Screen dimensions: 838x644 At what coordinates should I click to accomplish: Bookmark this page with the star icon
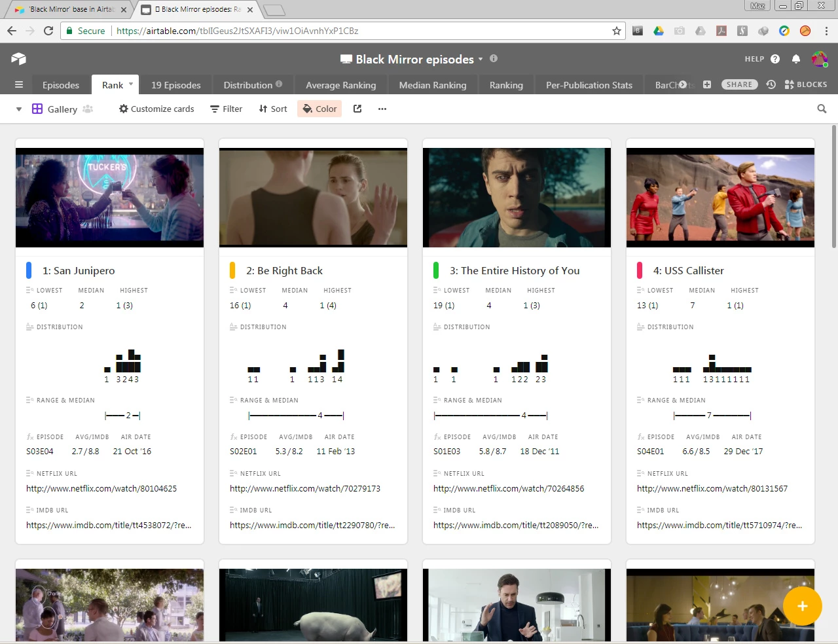pos(616,31)
